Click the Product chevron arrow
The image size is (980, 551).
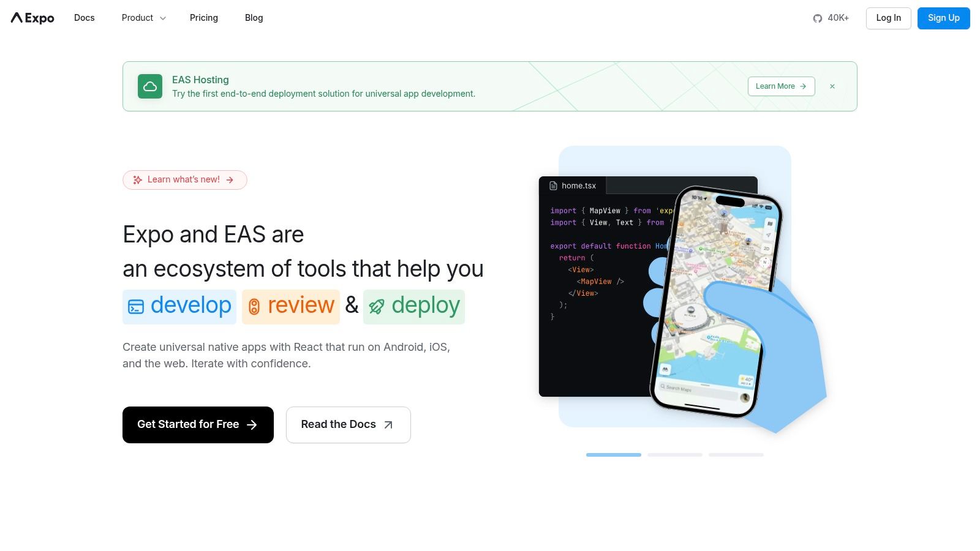(x=163, y=18)
